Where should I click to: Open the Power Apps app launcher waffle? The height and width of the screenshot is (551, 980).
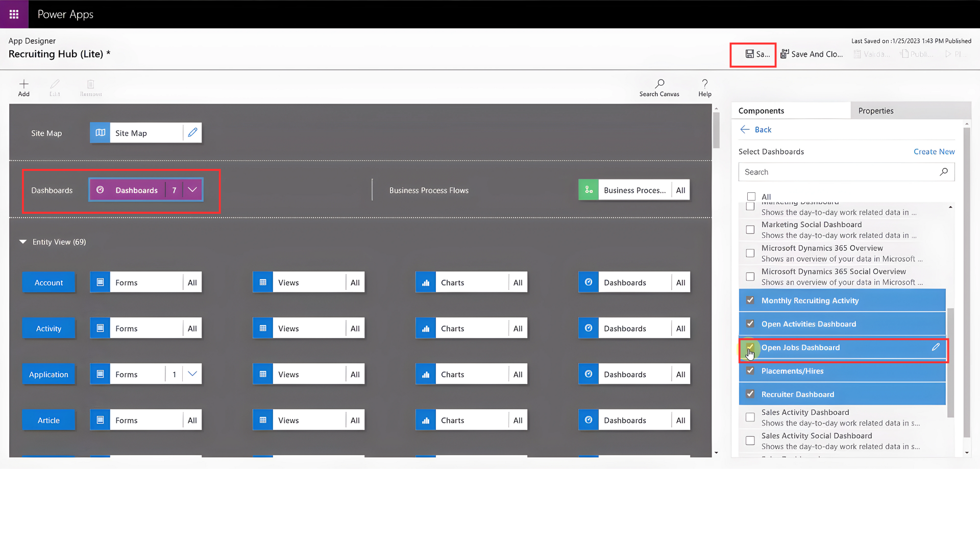coord(14,14)
